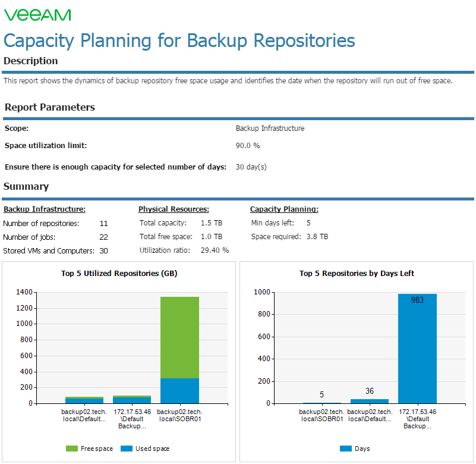Click the 'Total free space:' label

click(166, 236)
